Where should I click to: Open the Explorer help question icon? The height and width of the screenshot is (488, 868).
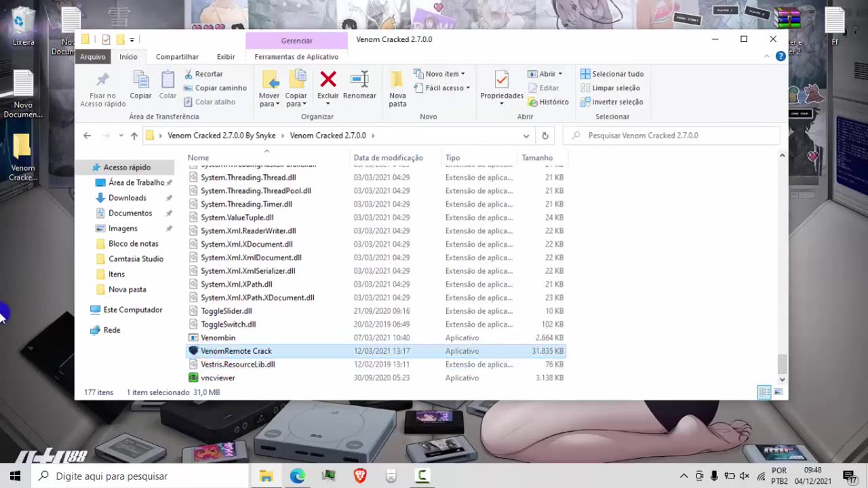tap(781, 56)
